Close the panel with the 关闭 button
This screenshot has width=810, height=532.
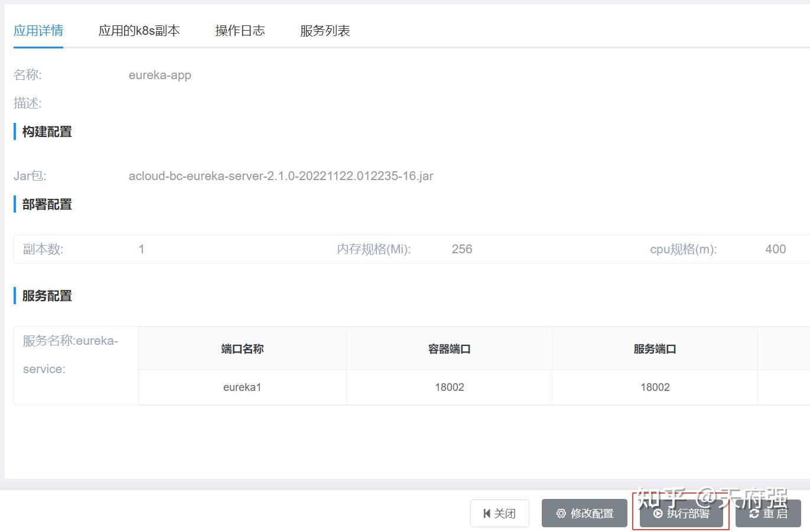[x=500, y=513]
